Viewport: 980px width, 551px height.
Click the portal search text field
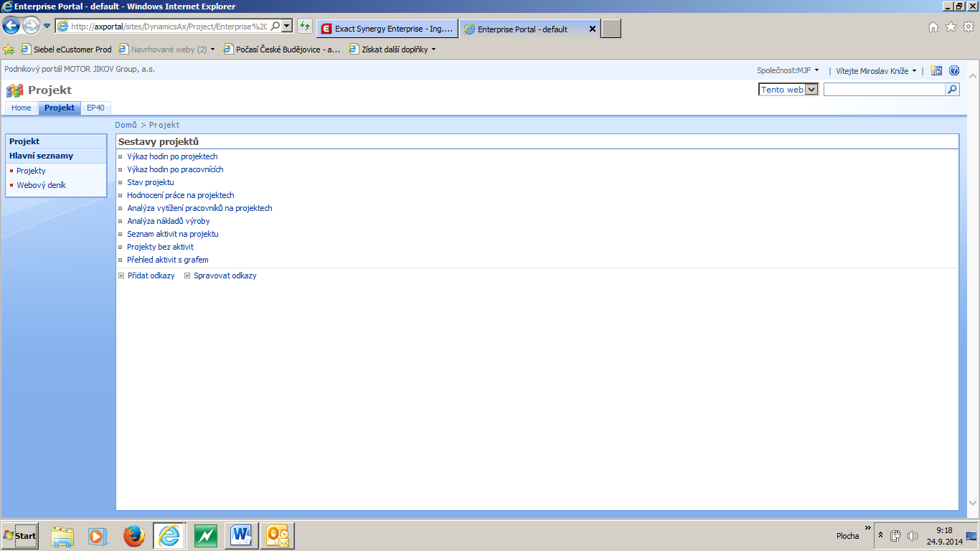884,90
